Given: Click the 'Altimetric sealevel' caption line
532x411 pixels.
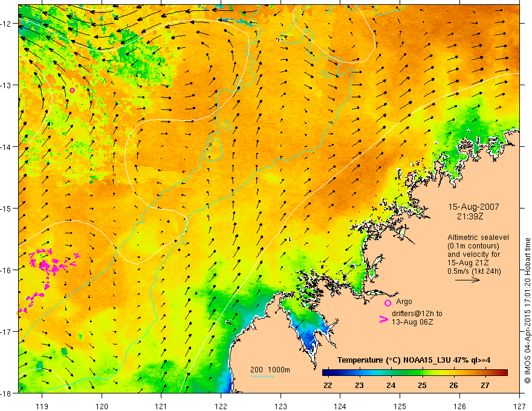Looking at the screenshot, I should pos(478,238).
